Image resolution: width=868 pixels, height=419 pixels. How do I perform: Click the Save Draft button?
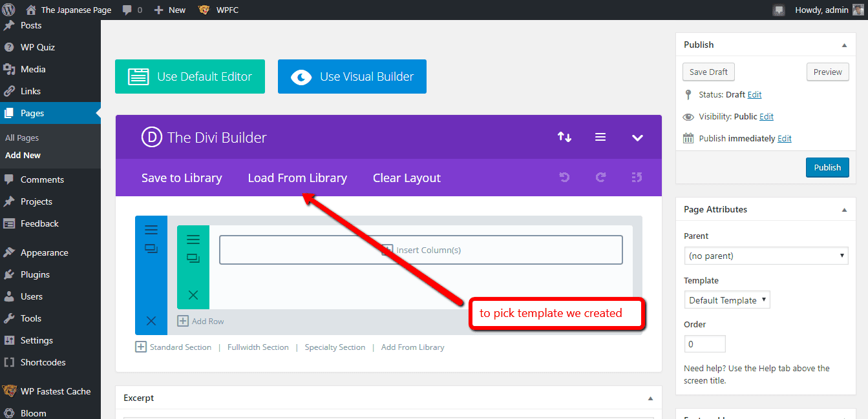(708, 72)
